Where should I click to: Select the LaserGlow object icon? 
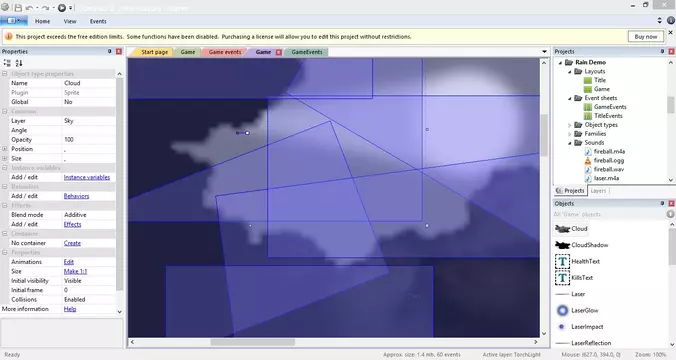(x=562, y=310)
